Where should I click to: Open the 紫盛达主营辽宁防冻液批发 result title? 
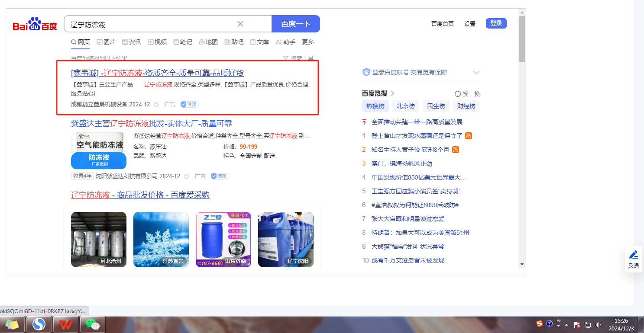[x=152, y=123]
